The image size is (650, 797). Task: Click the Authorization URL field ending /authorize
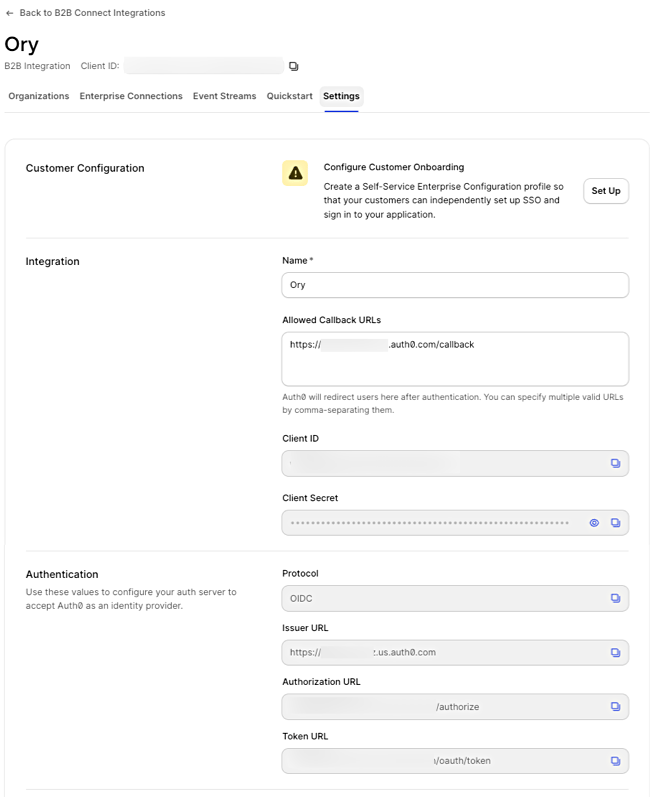pyautogui.click(x=455, y=707)
